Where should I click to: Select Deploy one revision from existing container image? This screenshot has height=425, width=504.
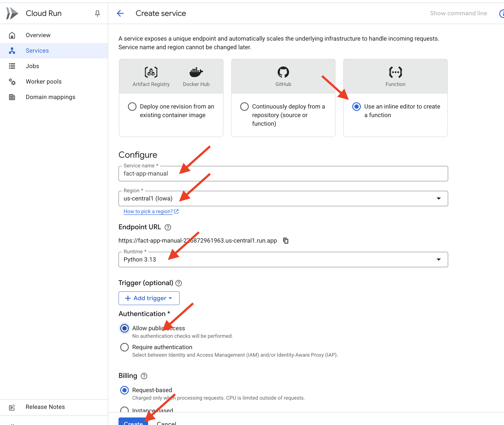click(x=132, y=107)
